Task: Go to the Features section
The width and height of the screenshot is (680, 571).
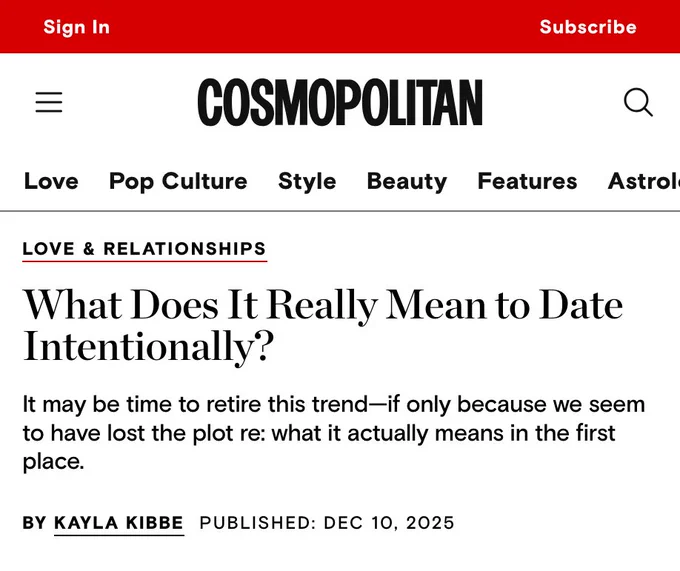Action: coord(527,181)
